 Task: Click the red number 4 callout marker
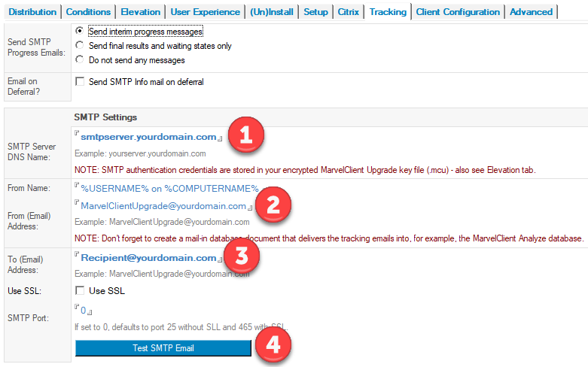[273, 347]
